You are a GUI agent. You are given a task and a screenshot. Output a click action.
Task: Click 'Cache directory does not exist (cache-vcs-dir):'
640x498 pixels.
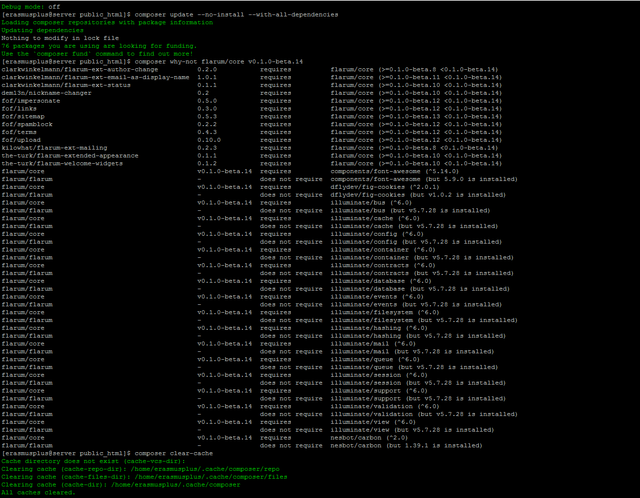(93, 461)
